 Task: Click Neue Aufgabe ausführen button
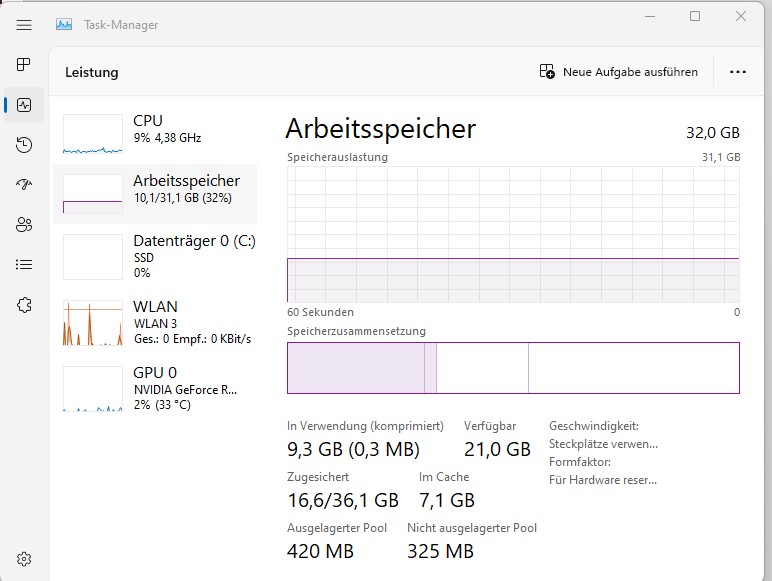618,72
